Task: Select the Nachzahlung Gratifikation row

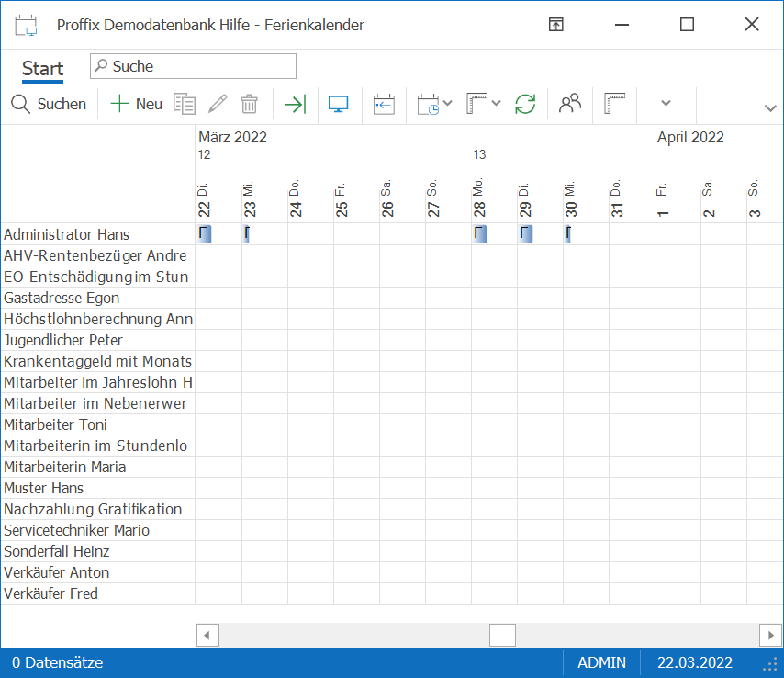Action: coord(97,509)
